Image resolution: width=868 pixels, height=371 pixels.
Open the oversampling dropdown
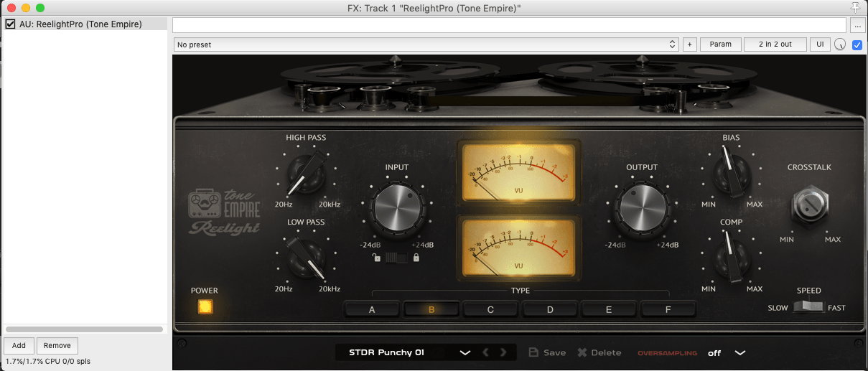(x=727, y=352)
